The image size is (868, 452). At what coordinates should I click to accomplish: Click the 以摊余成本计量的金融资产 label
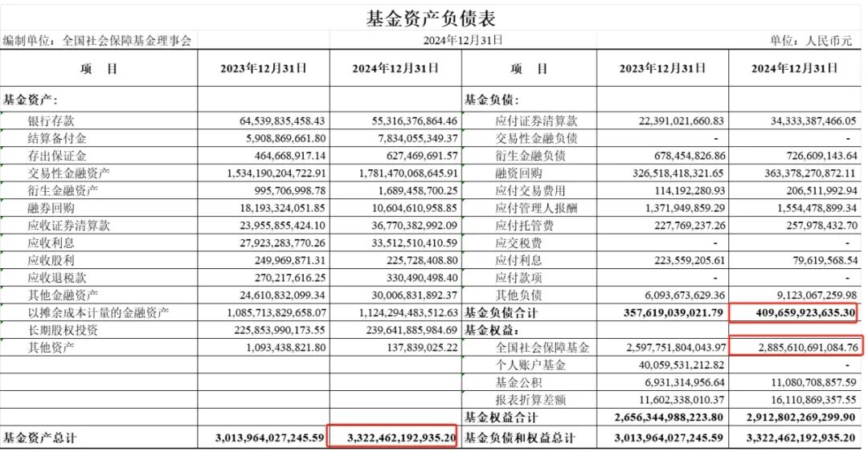pyautogui.click(x=99, y=313)
